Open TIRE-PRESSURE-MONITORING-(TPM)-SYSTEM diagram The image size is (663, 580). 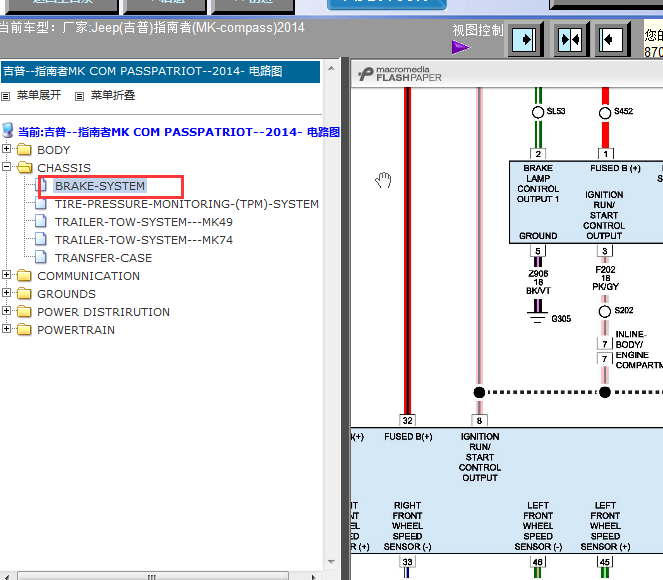click(x=186, y=204)
